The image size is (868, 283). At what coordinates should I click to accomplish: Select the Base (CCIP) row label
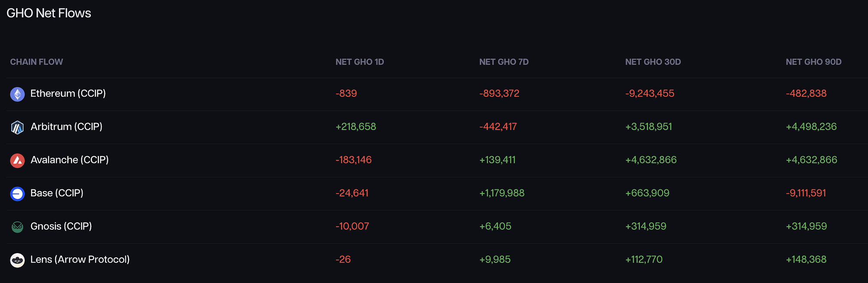(57, 193)
